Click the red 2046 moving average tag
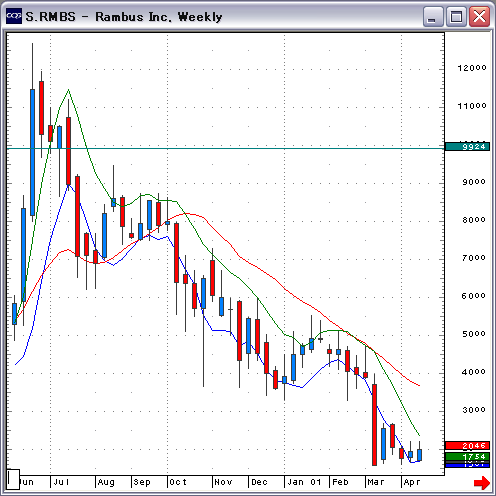The width and height of the screenshot is (496, 496). tap(467, 445)
